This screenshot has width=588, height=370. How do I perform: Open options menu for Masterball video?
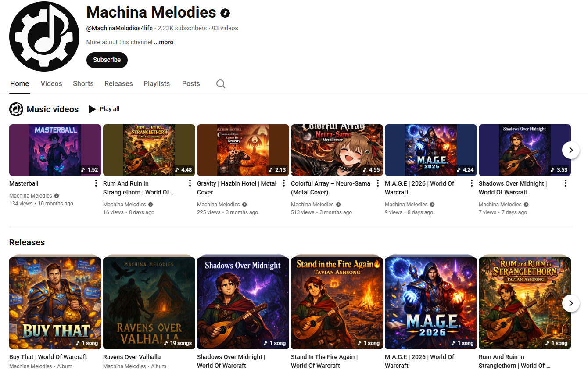(96, 183)
